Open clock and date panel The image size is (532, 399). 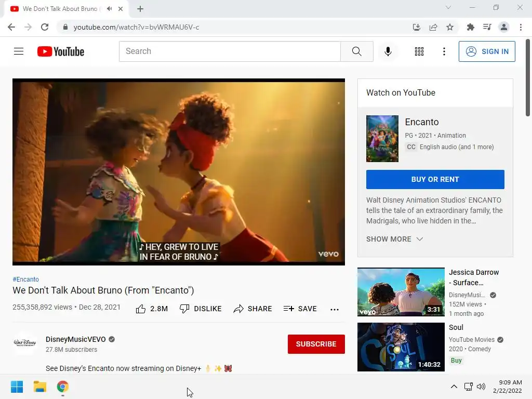(507, 387)
